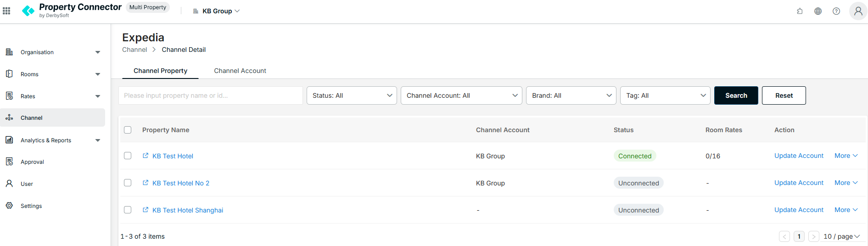
Task: Open the KB Group selector dropdown
Action: point(221,11)
